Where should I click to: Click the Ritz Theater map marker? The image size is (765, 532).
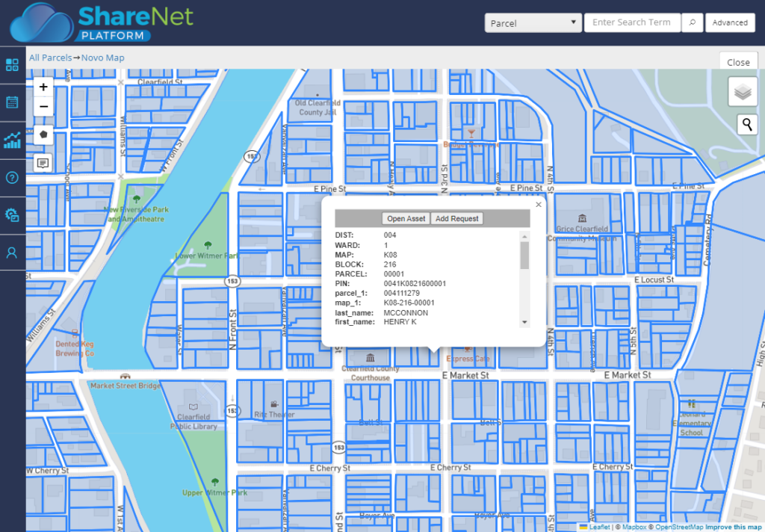pyautogui.click(x=274, y=405)
